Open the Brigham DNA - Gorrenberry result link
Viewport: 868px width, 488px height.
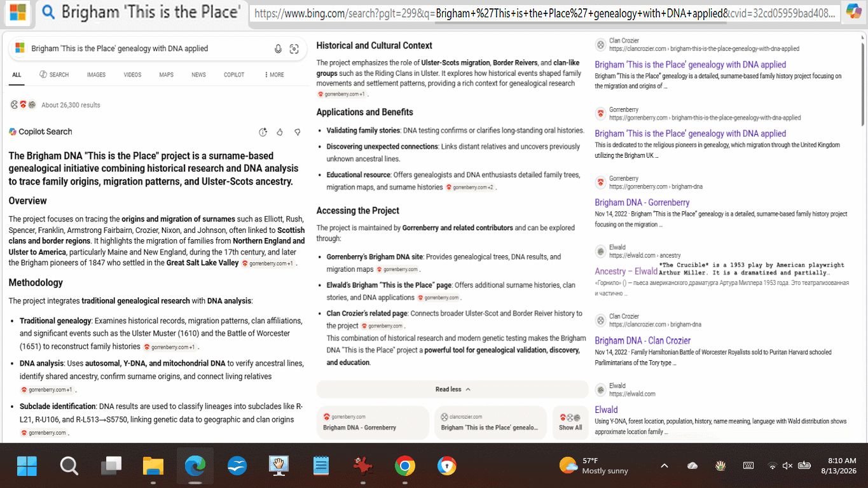point(642,203)
